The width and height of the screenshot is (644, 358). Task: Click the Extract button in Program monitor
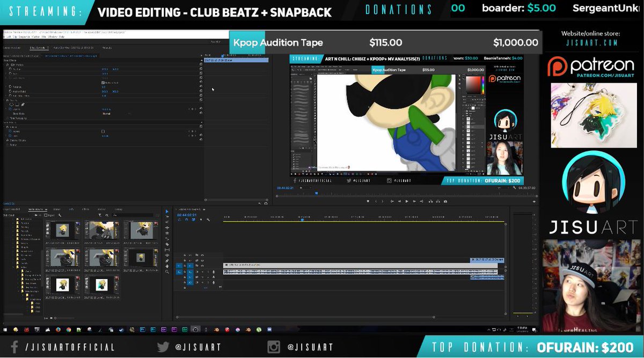click(x=438, y=201)
